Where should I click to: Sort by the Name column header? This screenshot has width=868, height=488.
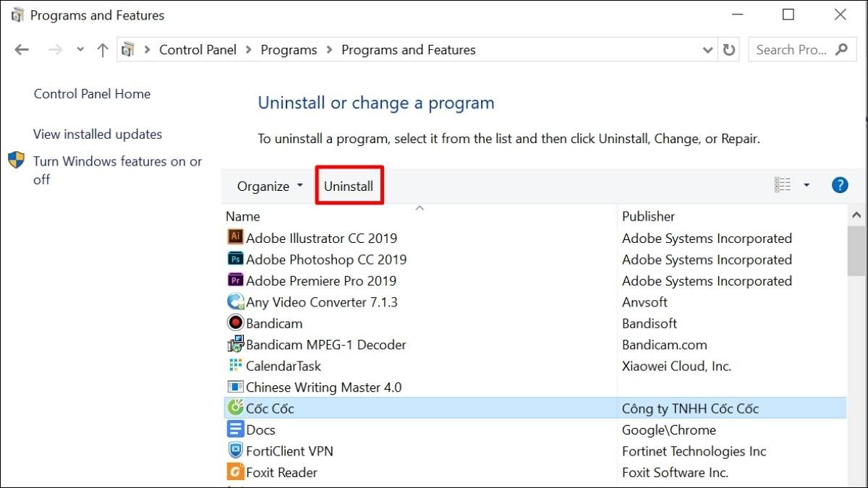tap(242, 215)
